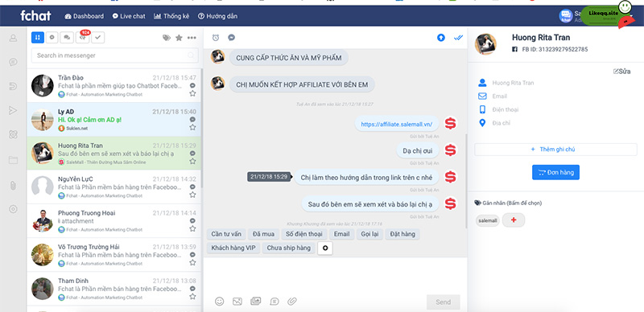Viewport: 644px width, 312px height.
Task: Open Messenger icon in chat header
Action: 232,38
